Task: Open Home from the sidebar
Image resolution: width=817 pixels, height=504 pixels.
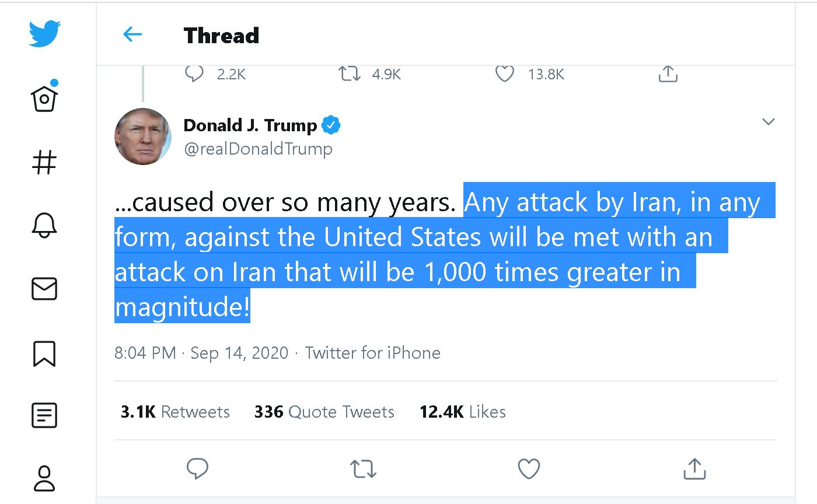Action: pyautogui.click(x=44, y=99)
